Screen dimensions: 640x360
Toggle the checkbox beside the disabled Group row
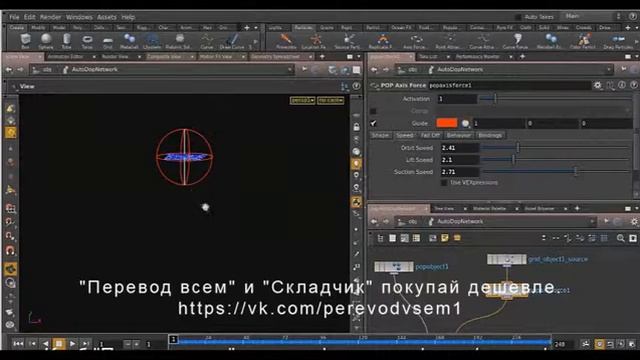[x=373, y=111]
